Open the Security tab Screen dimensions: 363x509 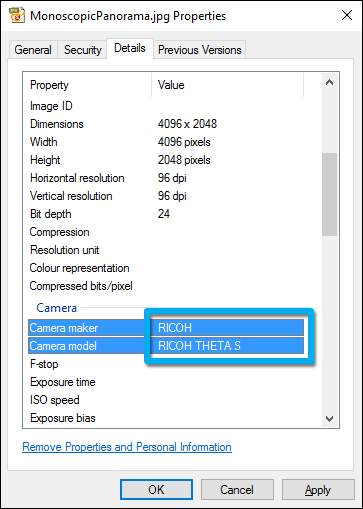tap(83, 50)
